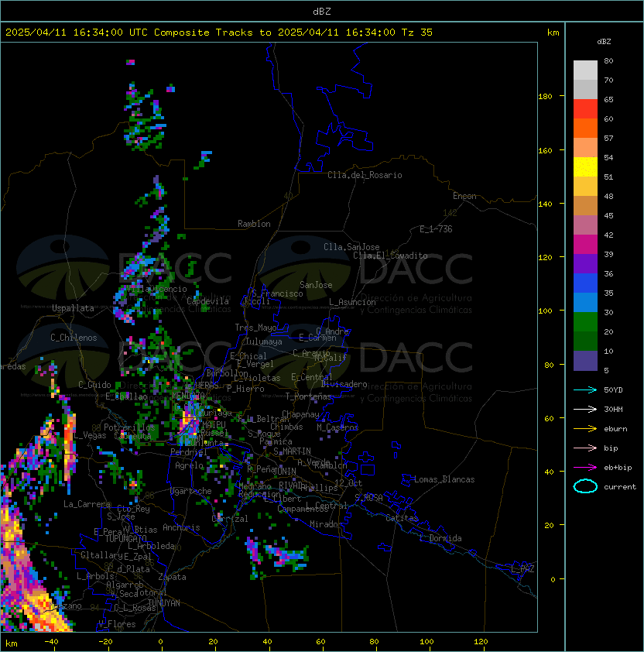Click the 'Tz 35' threshold text
The height and width of the screenshot is (652, 644).
tap(417, 33)
